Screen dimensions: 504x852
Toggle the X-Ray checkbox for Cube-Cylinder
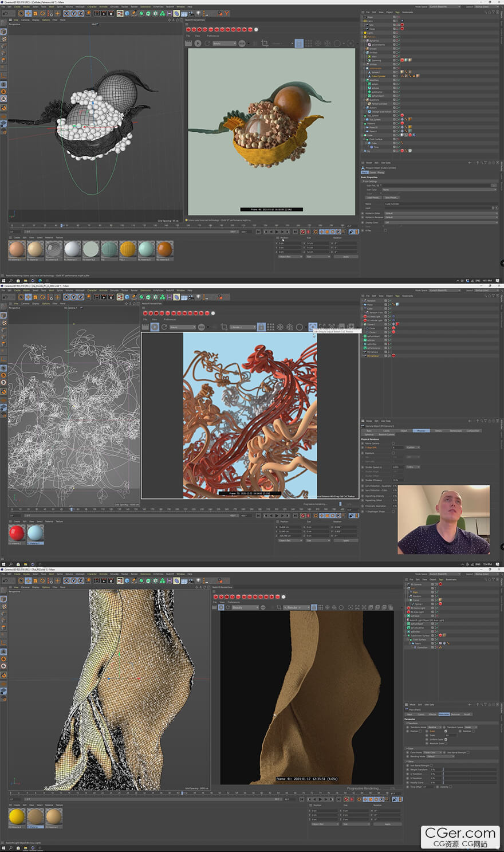pos(385,230)
